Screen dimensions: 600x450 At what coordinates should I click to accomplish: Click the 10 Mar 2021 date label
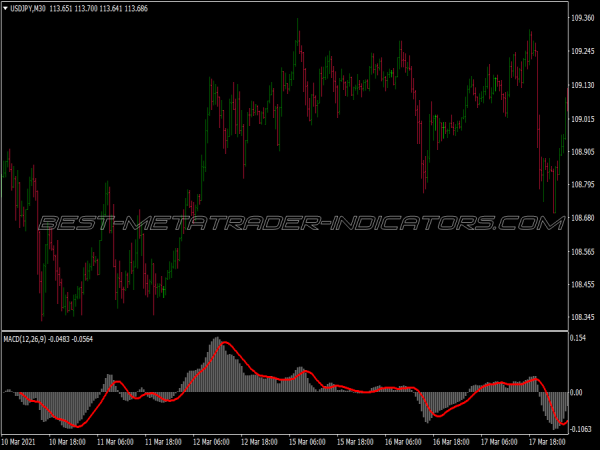[x=19, y=442]
